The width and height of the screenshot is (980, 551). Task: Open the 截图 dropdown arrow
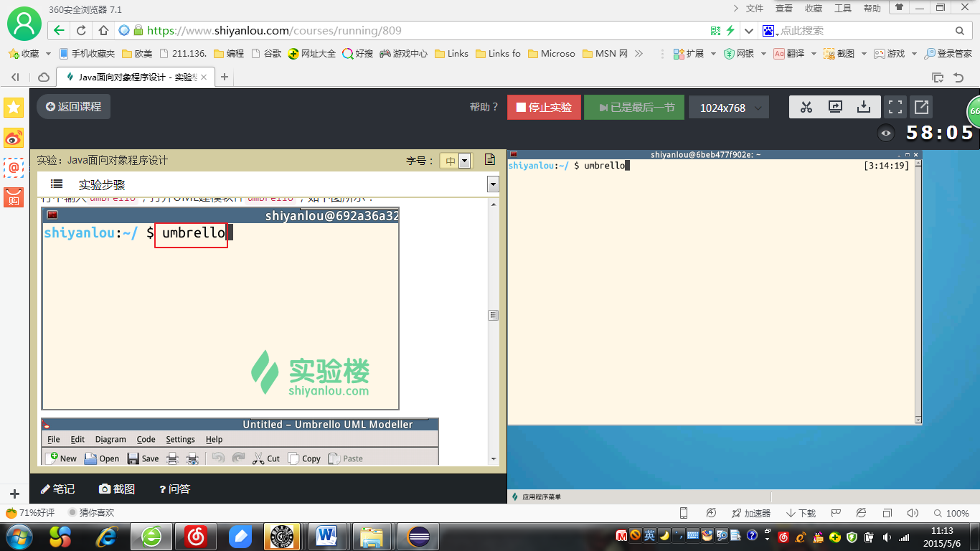click(x=863, y=53)
